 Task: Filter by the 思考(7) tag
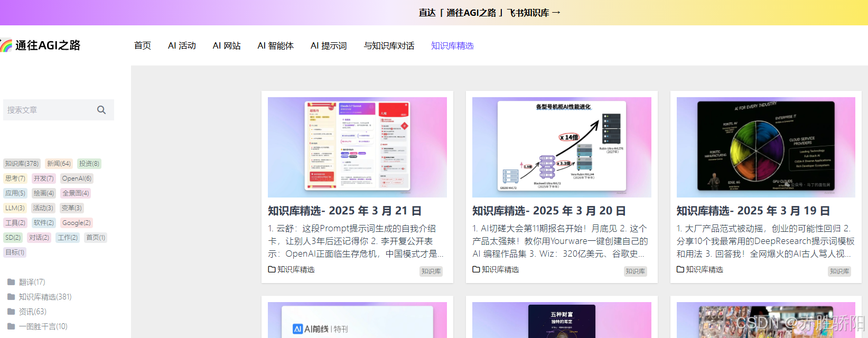tap(15, 179)
